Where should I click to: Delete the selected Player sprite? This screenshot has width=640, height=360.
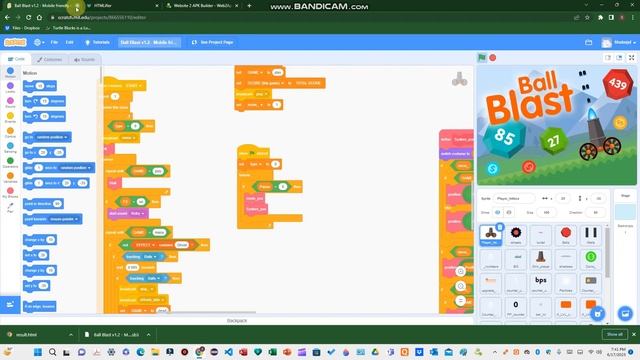click(x=500, y=227)
